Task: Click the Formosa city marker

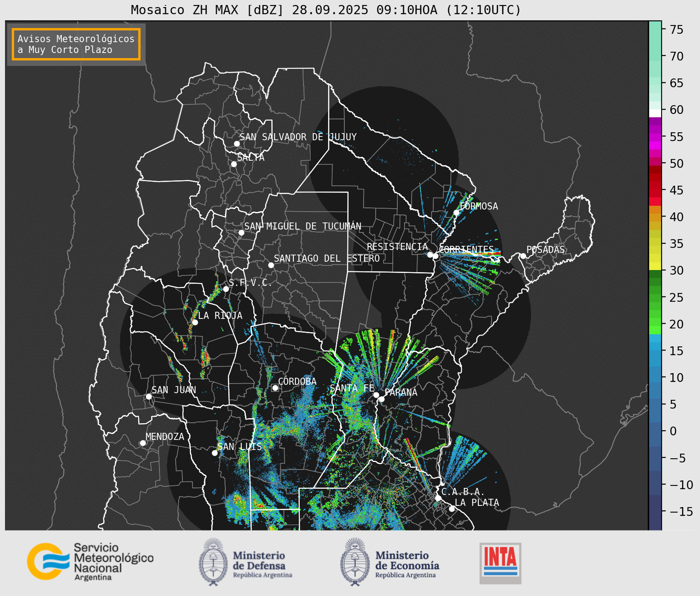Action: coord(456,212)
